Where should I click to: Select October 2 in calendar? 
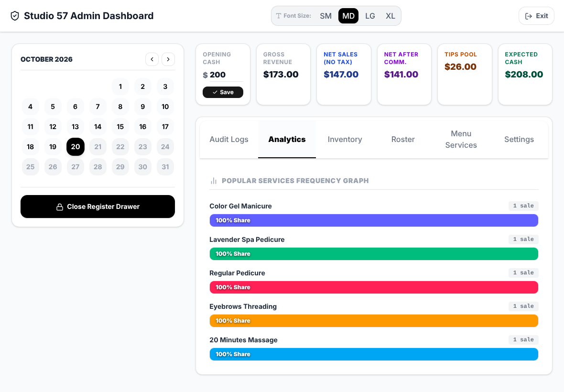pyautogui.click(x=143, y=87)
